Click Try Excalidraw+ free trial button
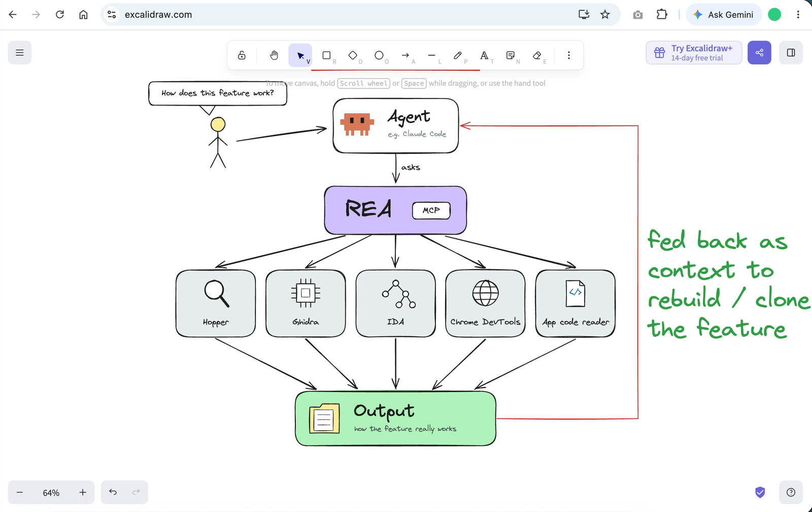This screenshot has width=812, height=512. [x=694, y=53]
